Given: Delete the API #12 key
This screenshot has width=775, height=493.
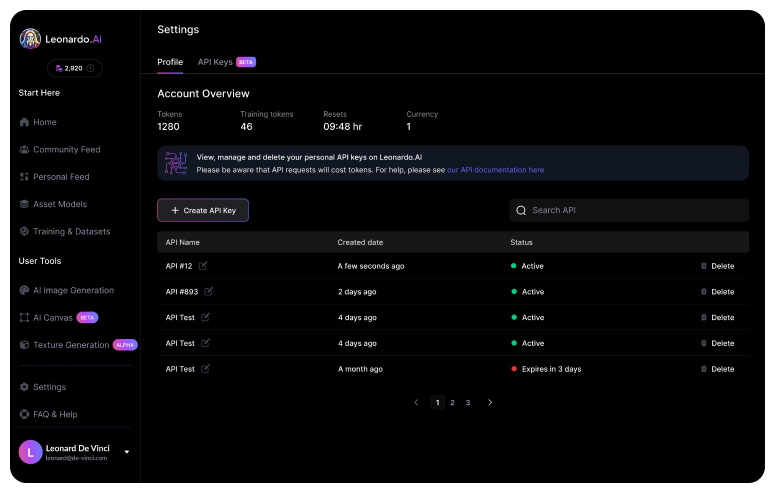Looking at the screenshot, I should [x=717, y=266].
